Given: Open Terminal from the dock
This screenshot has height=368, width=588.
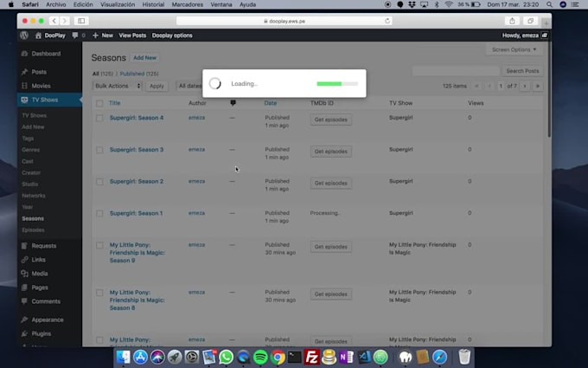Looking at the screenshot, I should click(x=295, y=357).
